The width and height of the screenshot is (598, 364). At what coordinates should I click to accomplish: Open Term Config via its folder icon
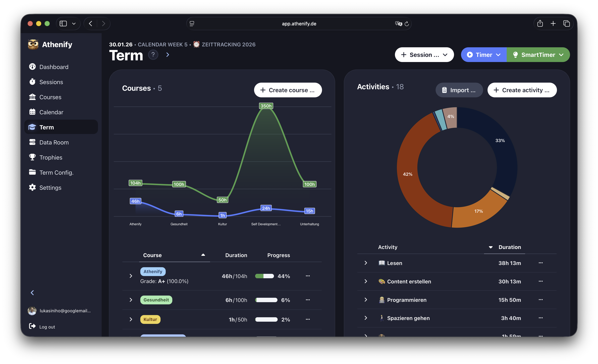click(33, 172)
